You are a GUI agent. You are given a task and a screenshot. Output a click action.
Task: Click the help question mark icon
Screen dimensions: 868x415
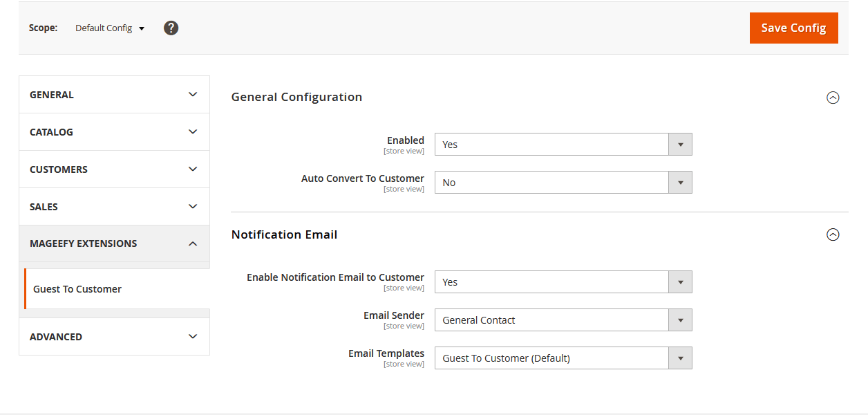[171, 28]
